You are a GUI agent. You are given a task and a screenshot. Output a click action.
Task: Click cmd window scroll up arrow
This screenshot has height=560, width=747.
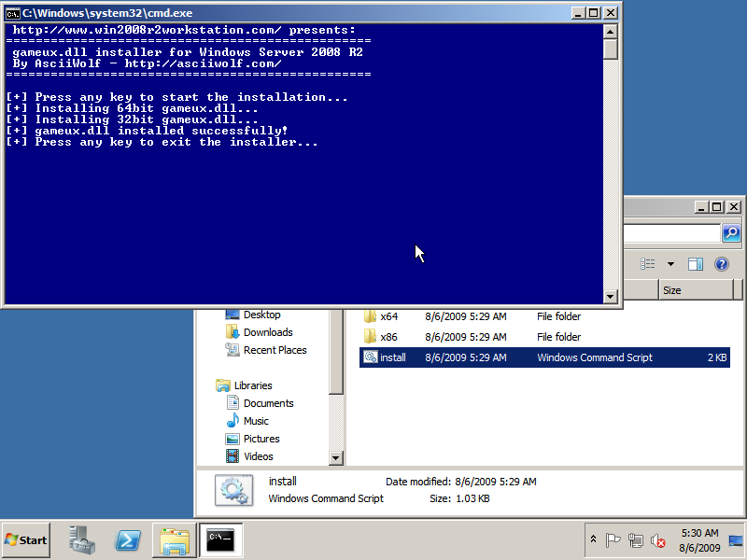(611, 32)
